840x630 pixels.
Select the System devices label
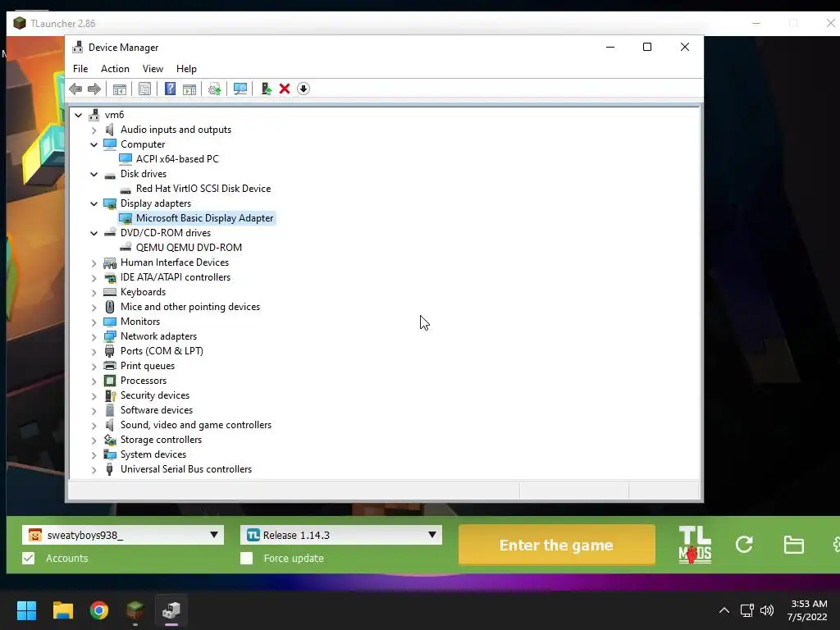pos(153,454)
